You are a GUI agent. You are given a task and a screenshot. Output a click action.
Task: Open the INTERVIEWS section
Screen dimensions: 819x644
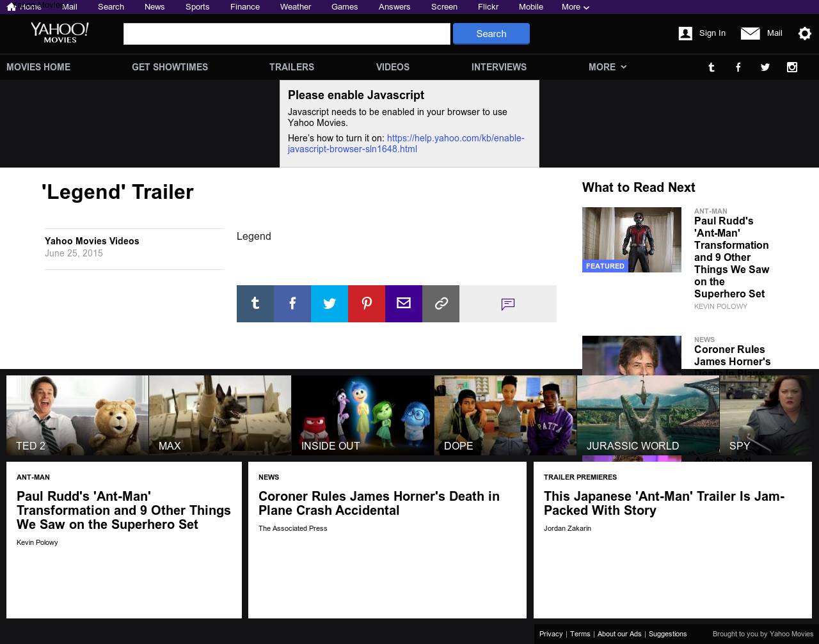(x=499, y=67)
